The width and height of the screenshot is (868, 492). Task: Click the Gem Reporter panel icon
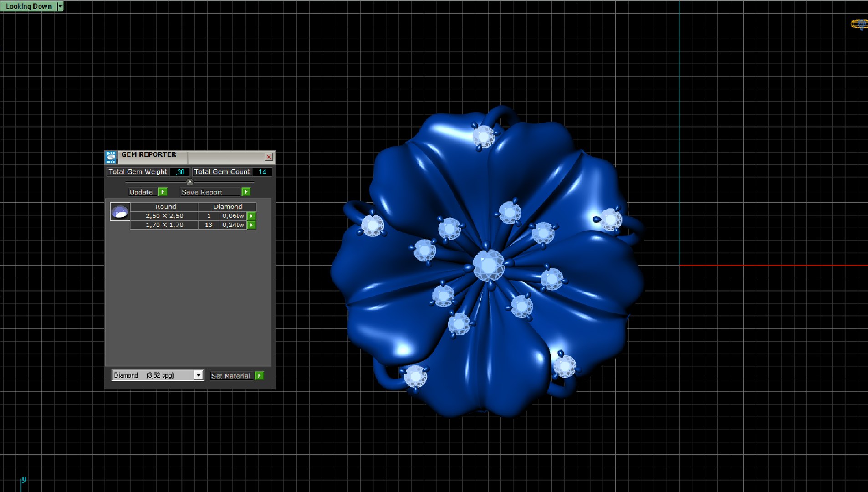tap(111, 157)
